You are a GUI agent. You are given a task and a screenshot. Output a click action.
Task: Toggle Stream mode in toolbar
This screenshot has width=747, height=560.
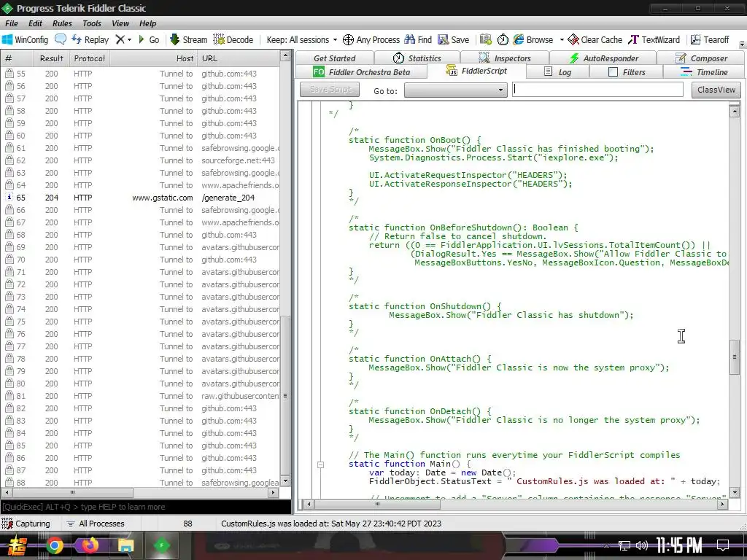(x=189, y=39)
